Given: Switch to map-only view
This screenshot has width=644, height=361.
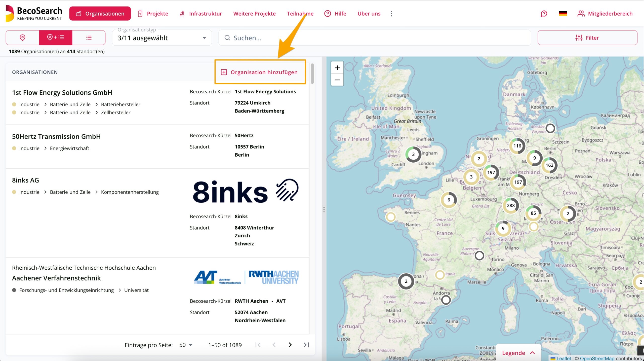Looking at the screenshot, I should 22,38.
